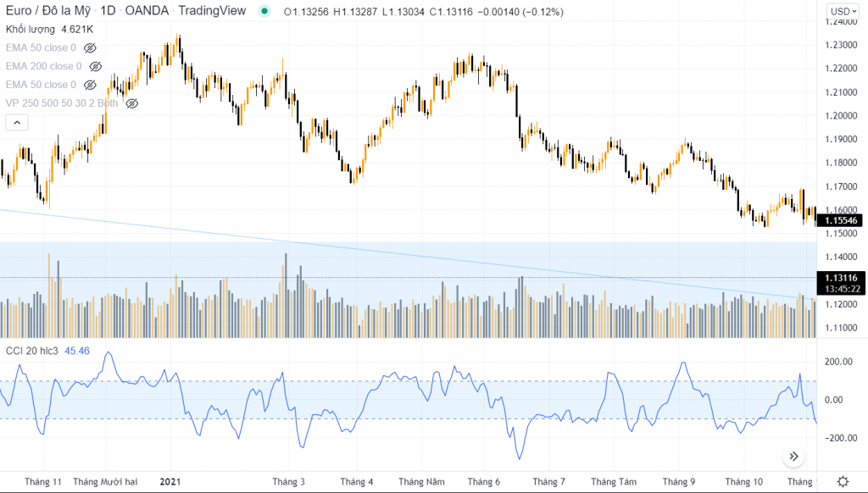The image size is (868, 493).
Task: Open the USD currency dropdown
Action: point(843,11)
